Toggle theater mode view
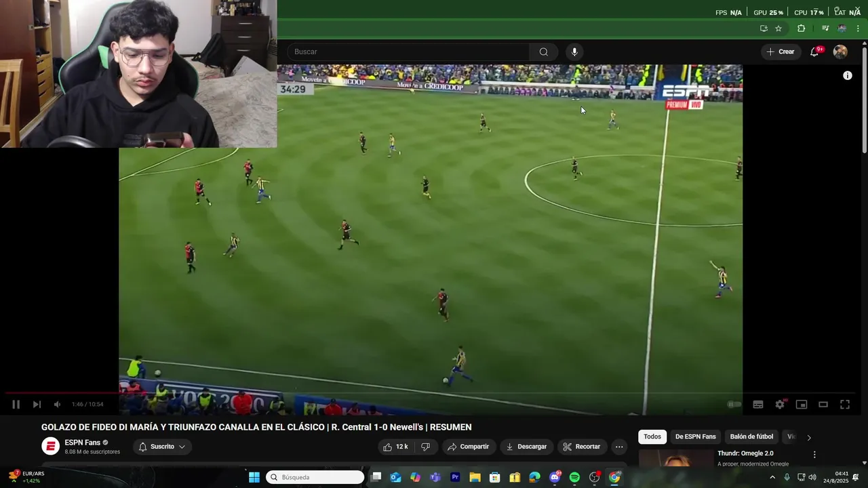The height and width of the screenshot is (488, 868). 823,405
